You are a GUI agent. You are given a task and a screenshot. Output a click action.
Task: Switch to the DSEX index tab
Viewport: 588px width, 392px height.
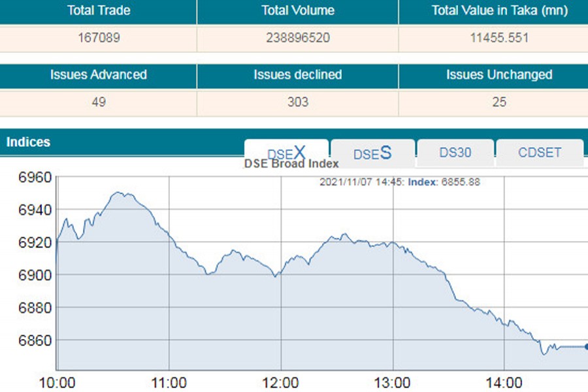286,154
